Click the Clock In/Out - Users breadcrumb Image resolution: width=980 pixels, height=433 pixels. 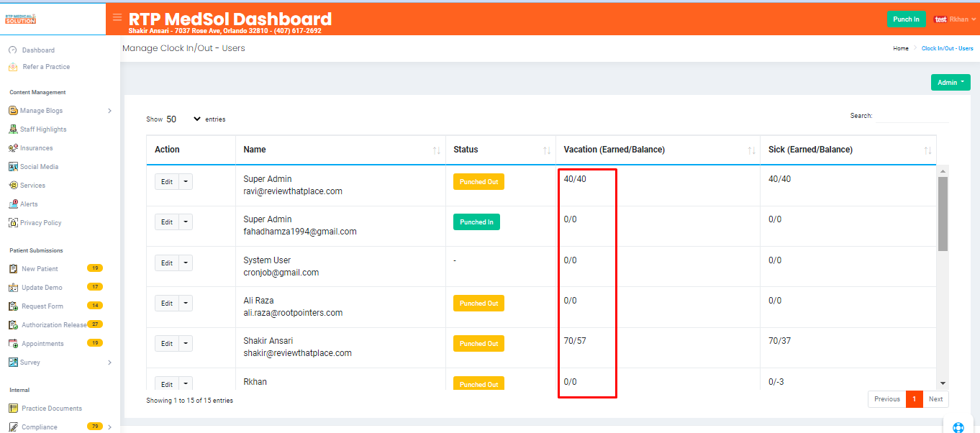pyautogui.click(x=948, y=48)
